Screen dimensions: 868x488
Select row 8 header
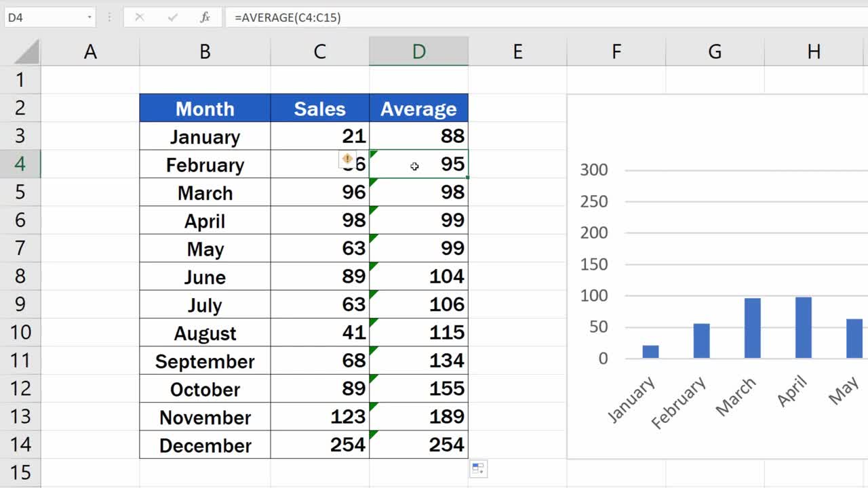pos(20,276)
